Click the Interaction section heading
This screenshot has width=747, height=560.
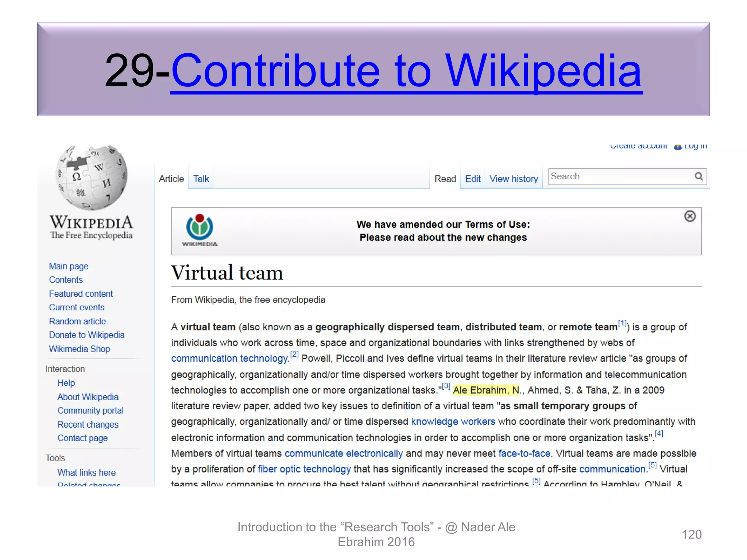pyautogui.click(x=65, y=369)
